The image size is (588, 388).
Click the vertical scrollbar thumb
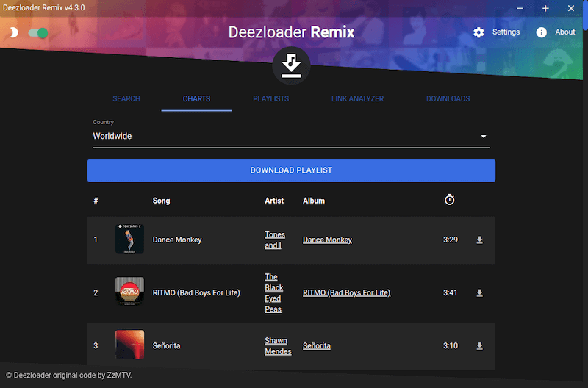585,15
